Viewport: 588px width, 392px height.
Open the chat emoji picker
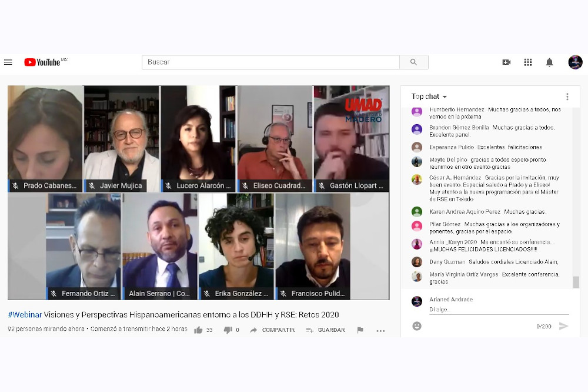click(x=417, y=326)
